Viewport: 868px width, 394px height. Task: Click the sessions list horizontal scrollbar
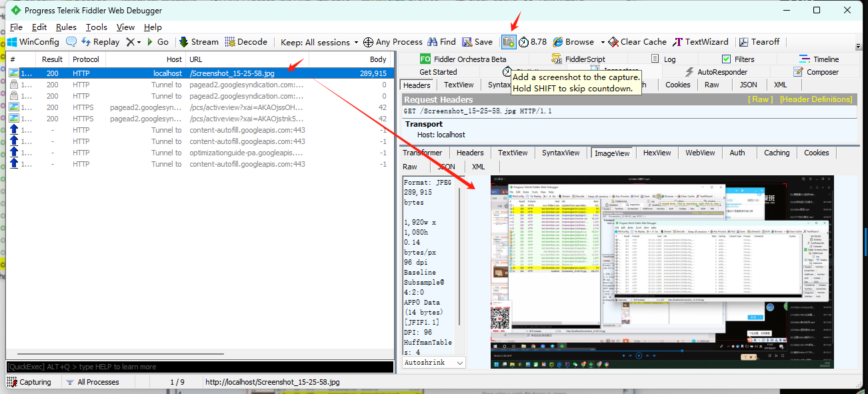pyautogui.click(x=120, y=354)
